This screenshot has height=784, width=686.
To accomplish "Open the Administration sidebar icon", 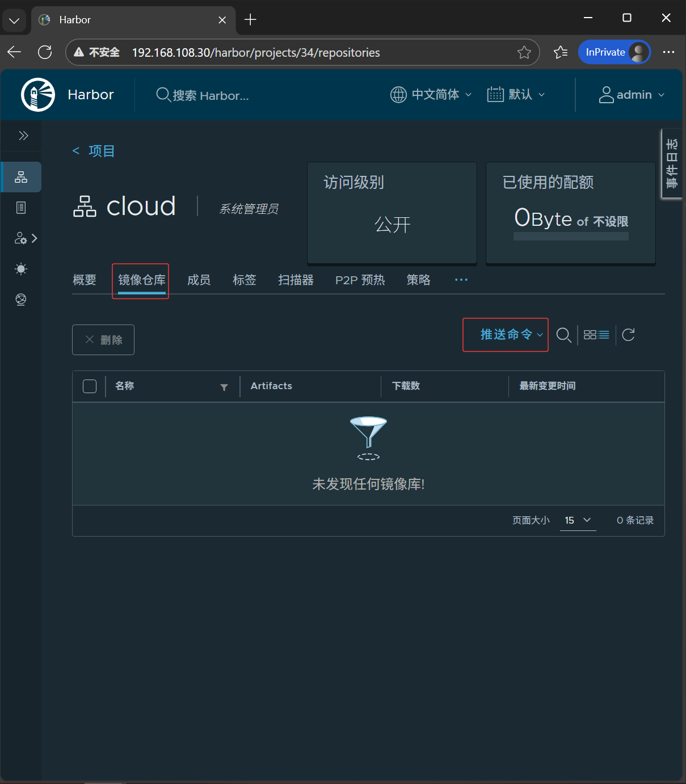I will (x=20, y=238).
